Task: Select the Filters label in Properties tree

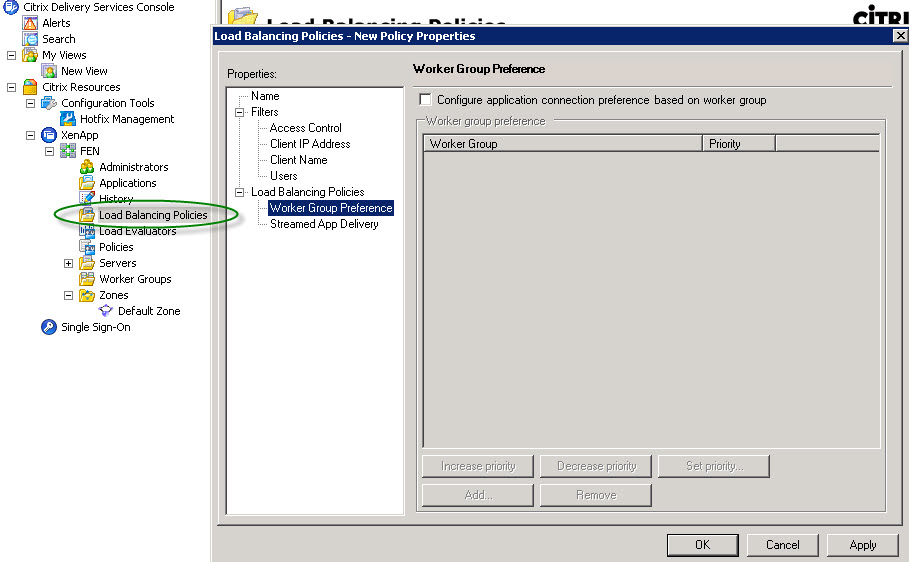Action: tap(264, 112)
